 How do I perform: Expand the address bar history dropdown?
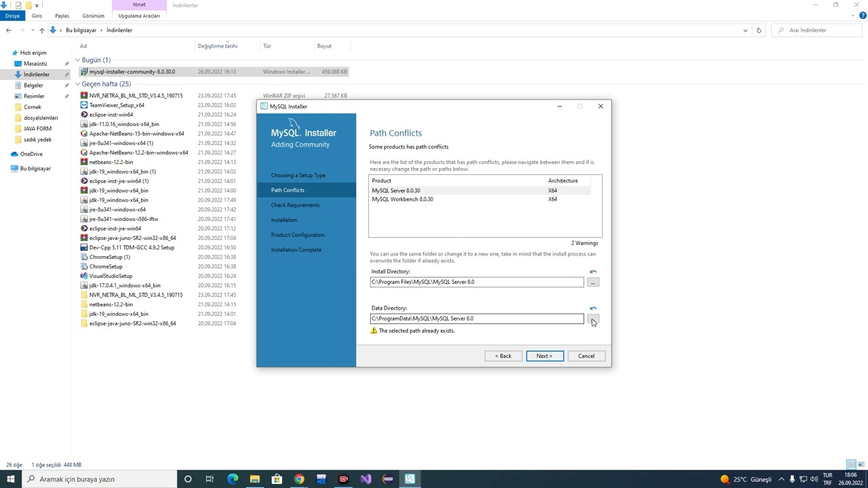[745, 30]
